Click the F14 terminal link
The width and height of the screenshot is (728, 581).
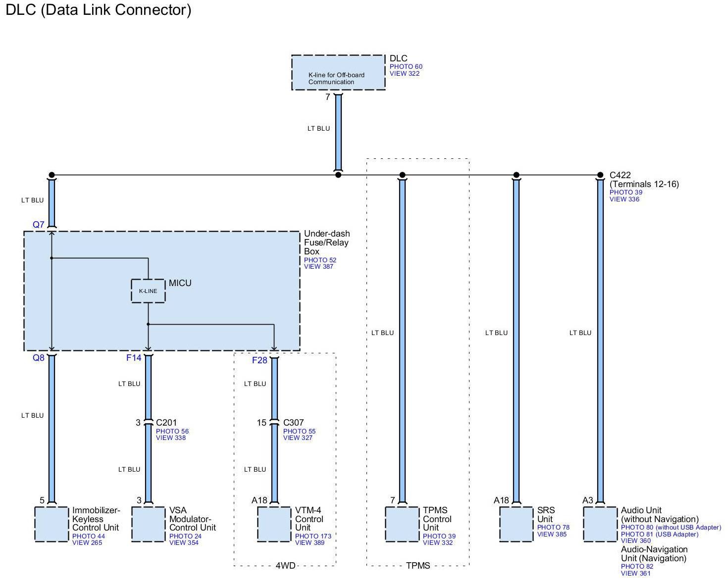pyautogui.click(x=134, y=358)
